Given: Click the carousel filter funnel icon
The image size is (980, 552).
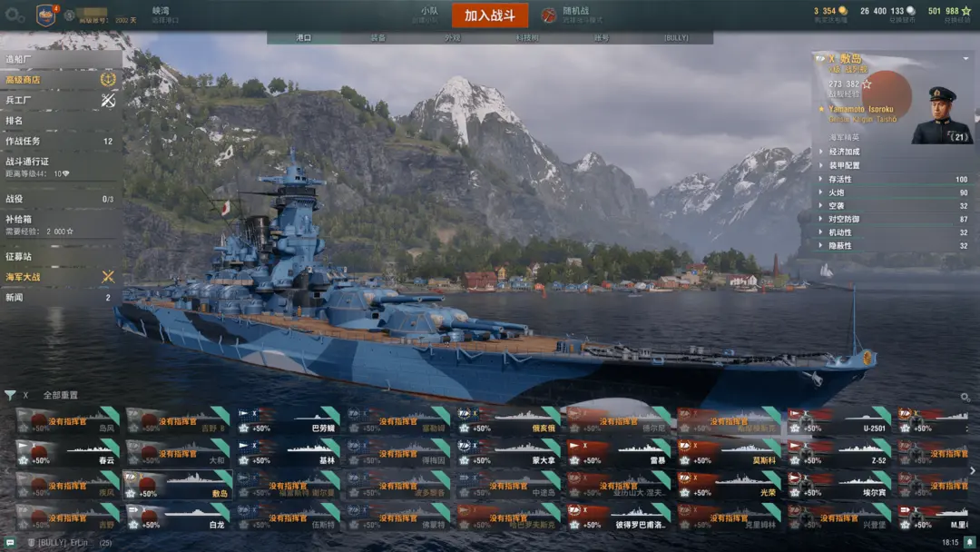Looking at the screenshot, I should pos(10,395).
